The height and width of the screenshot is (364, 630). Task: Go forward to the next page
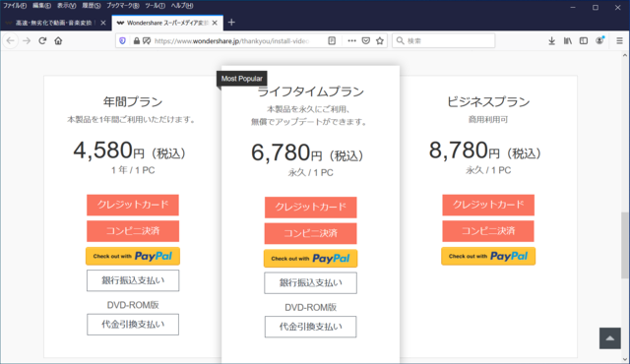[x=27, y=40]
